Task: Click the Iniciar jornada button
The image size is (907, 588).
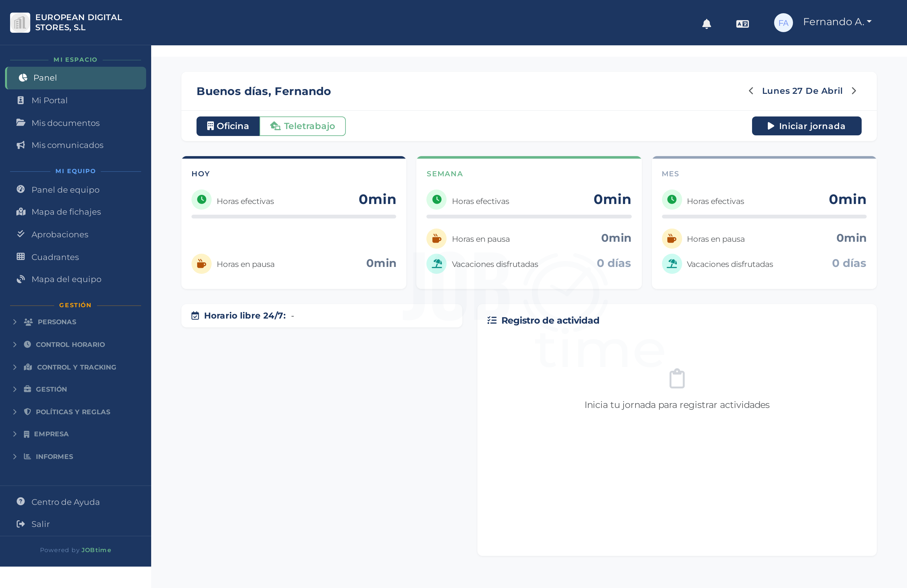Action: [x=807, y=126]
